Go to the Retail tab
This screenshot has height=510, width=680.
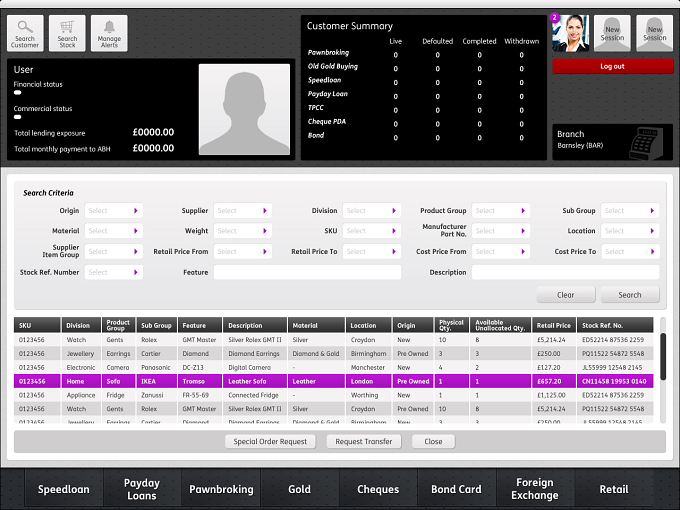[614, 489]
